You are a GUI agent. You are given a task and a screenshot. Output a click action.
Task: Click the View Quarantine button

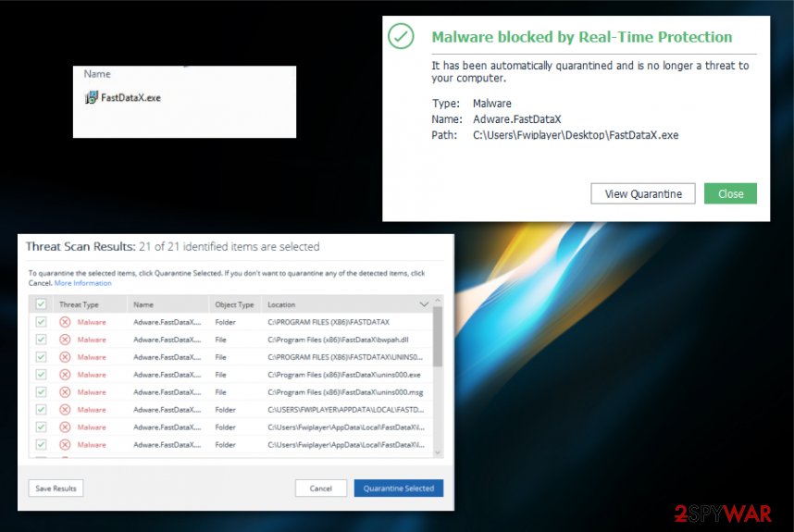643,194
